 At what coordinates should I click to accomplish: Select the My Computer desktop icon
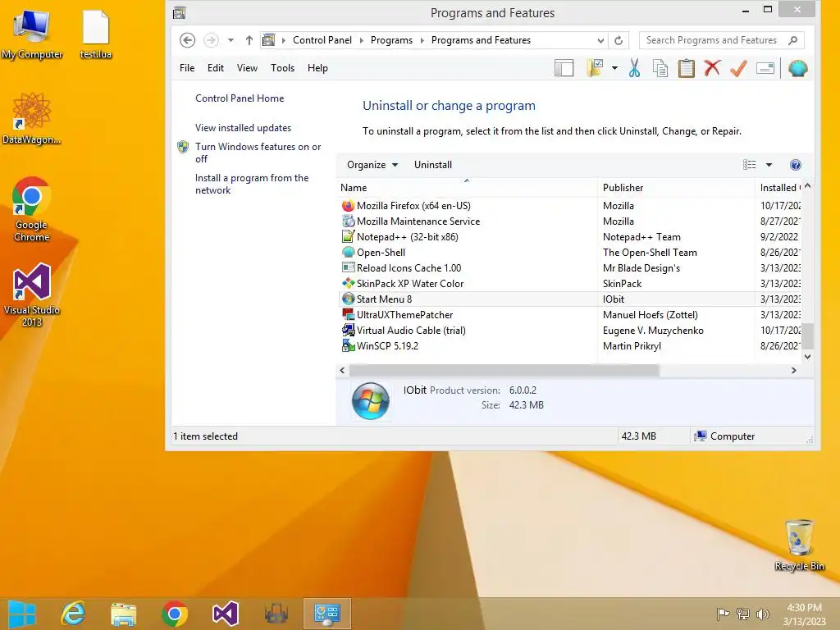coord(32,34)
